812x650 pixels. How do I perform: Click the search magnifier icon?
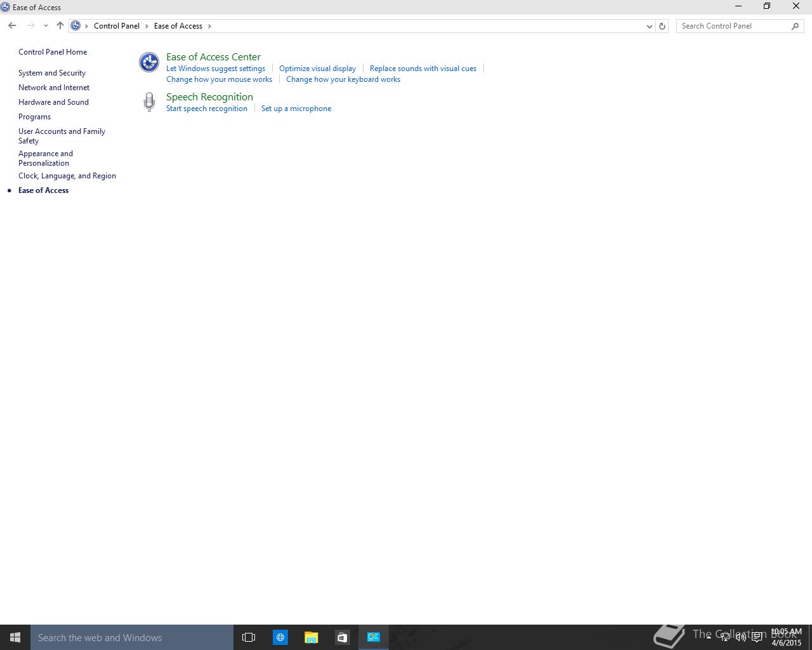pos(795,26)
